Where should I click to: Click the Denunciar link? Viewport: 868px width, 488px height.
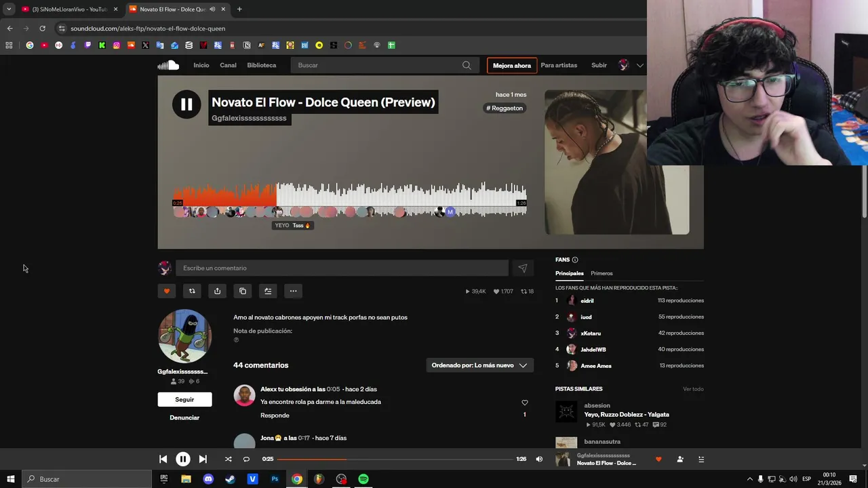coord(184,418)
